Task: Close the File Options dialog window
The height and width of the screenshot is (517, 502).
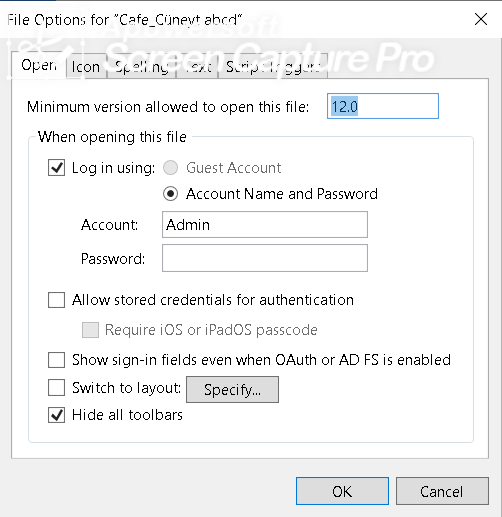Action: (x=481, y=19)
